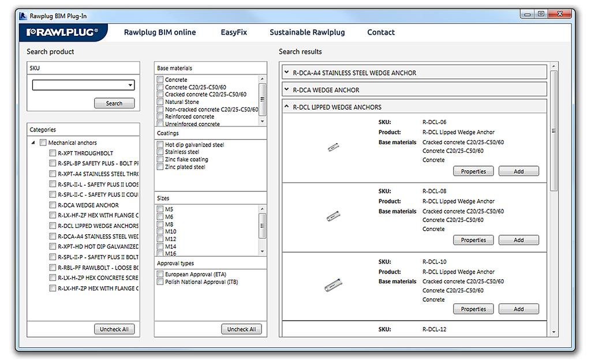Open the SKU combo box dropdown

coord(130,85)
